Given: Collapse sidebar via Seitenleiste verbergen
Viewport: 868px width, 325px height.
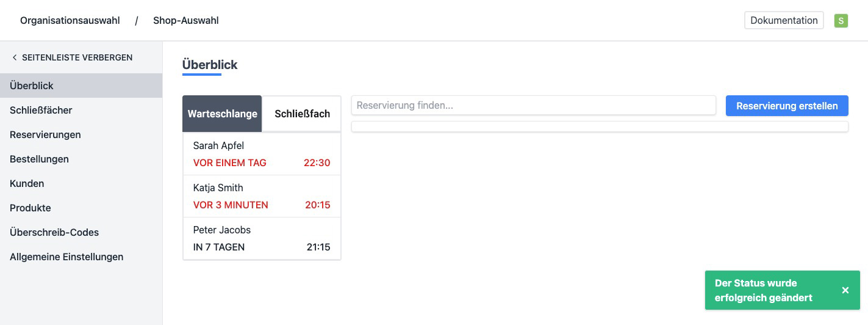Looking at the screenshot, I should (72, 57).
